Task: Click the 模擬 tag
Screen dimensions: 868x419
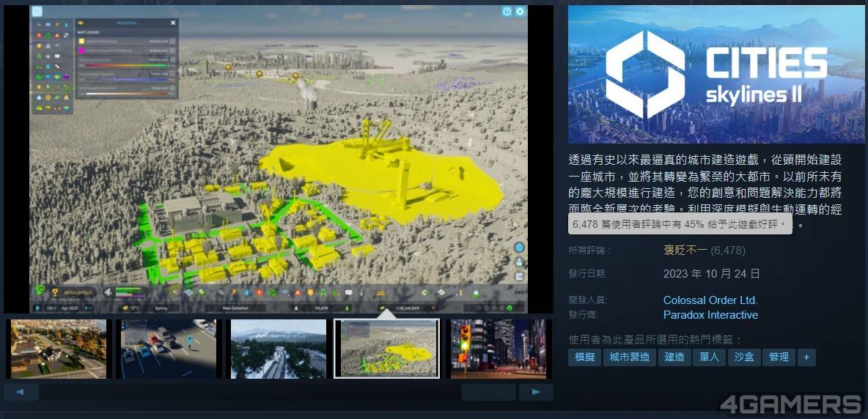Action: [x=584, y=357]
